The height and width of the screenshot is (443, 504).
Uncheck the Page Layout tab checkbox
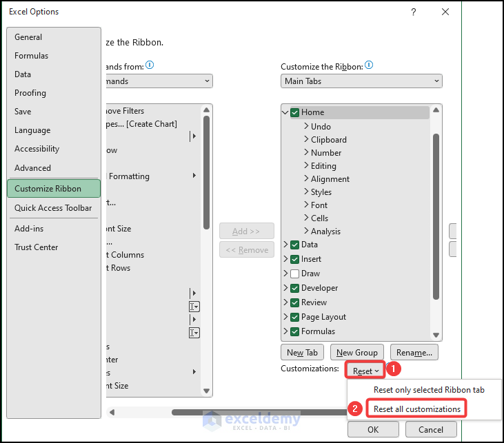(x=295, y=317)
